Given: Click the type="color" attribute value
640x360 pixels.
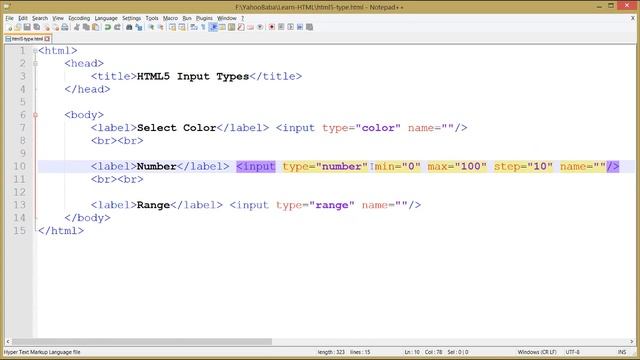Looking at the screenshot, I should tap(378, 128).
